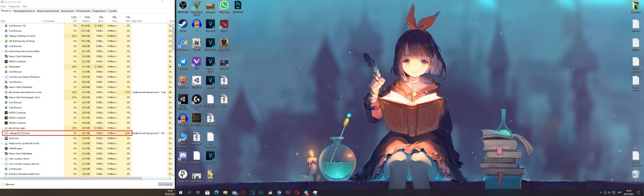Switch to the Пользователи tab
The height and width of the screenshot is (196, 644).
point(83,11)
